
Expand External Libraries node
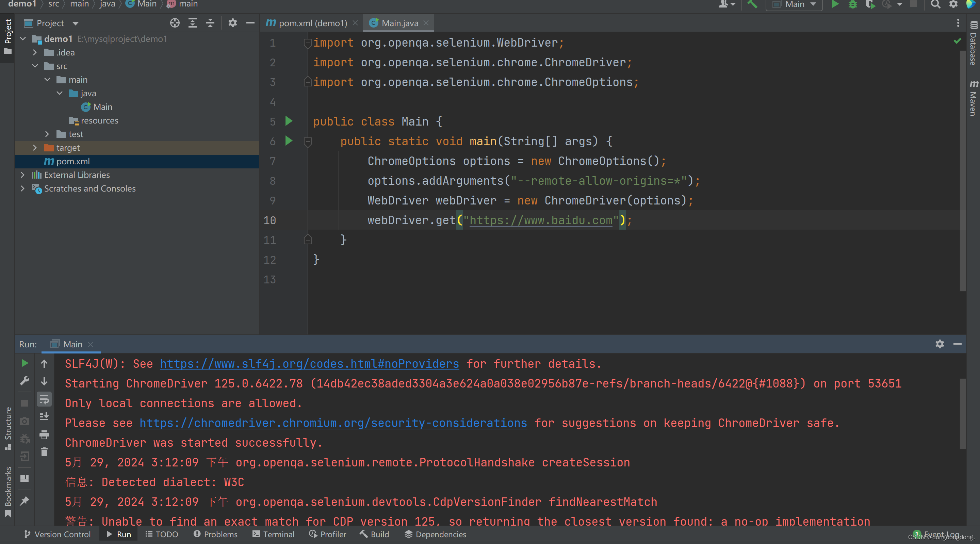[x=22, y=175]
